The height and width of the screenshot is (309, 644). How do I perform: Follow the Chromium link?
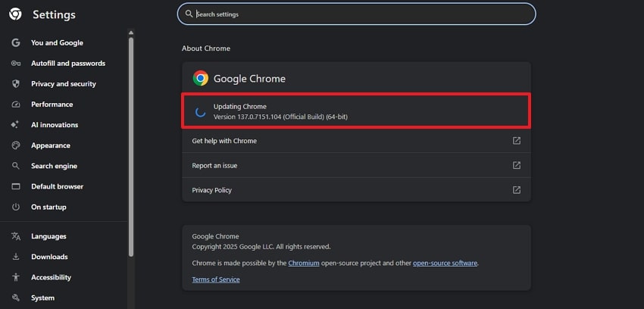(x=304, y=263)
